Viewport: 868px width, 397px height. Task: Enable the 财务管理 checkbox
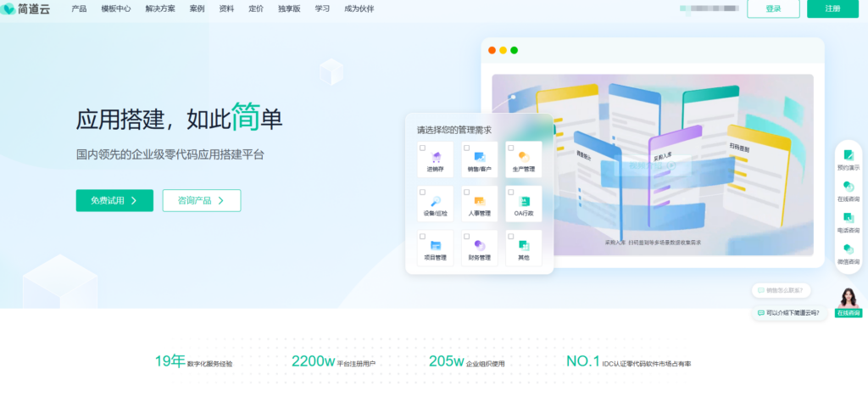467,237
